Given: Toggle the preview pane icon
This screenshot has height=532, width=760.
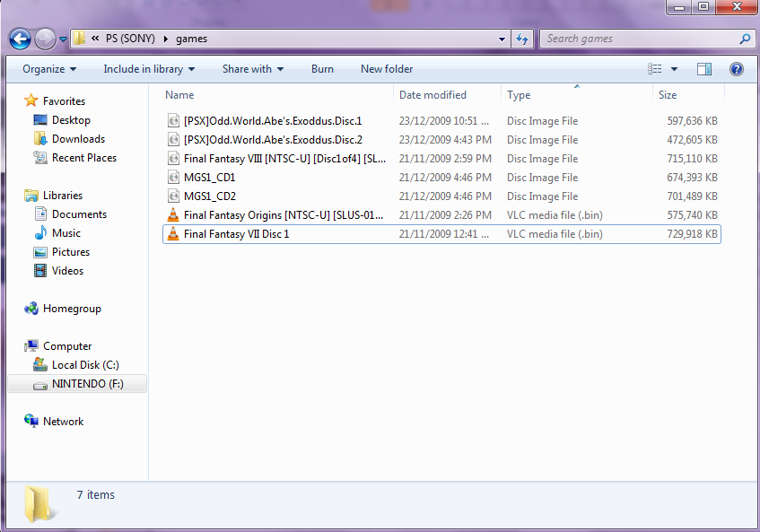Looking at the screenshot, I should pos(704,69).
